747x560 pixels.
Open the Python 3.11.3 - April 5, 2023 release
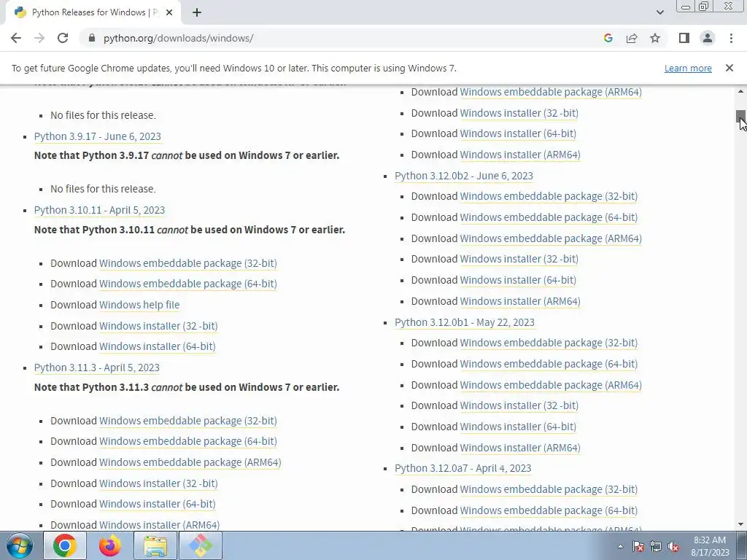[x=97, y=367]
